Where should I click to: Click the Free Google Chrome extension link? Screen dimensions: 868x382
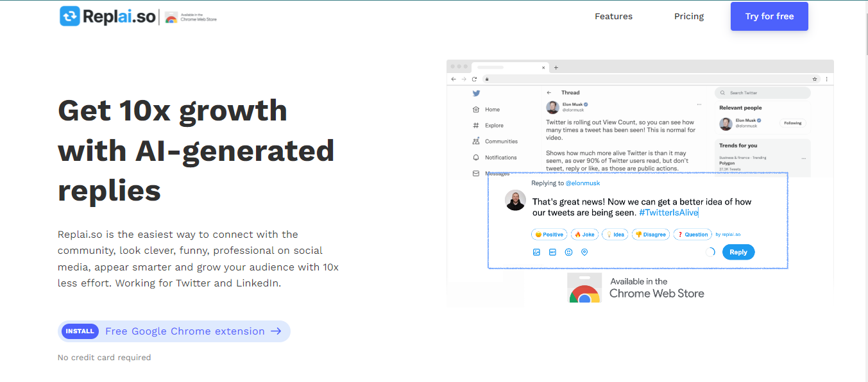pyautogui.click(x=185, y=331)
